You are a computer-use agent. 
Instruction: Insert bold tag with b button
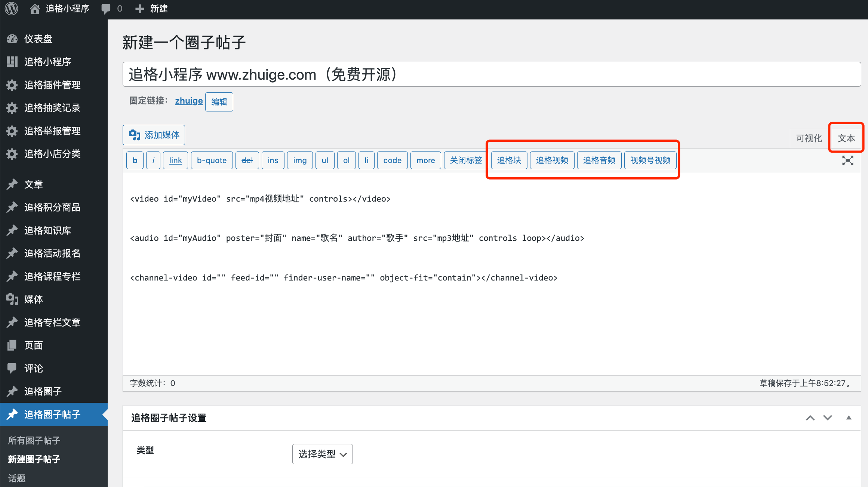click(135, 160)
